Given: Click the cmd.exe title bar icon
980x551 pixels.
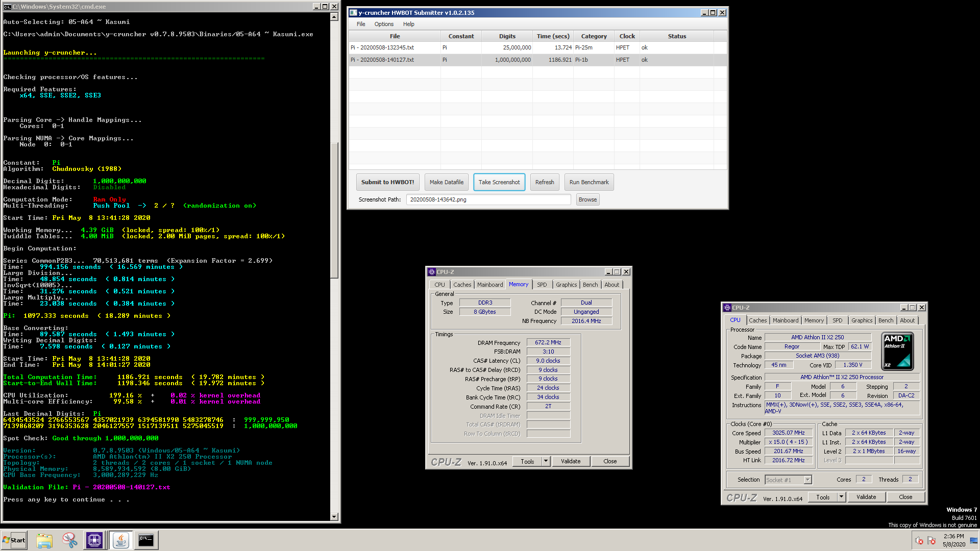Looking at the screenshot, I should click(x=7, y=7).
